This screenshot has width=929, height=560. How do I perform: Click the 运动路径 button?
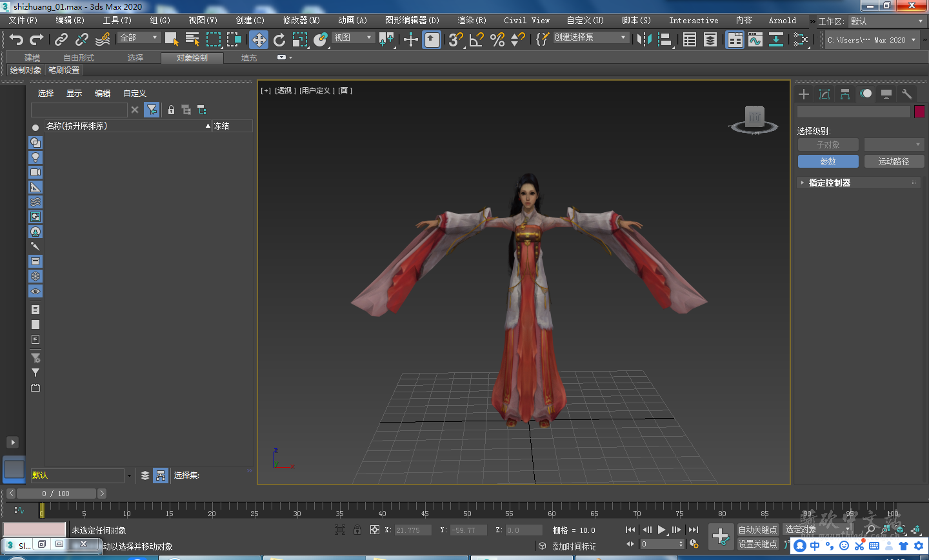pyautogui.click(x=894, y=161)
